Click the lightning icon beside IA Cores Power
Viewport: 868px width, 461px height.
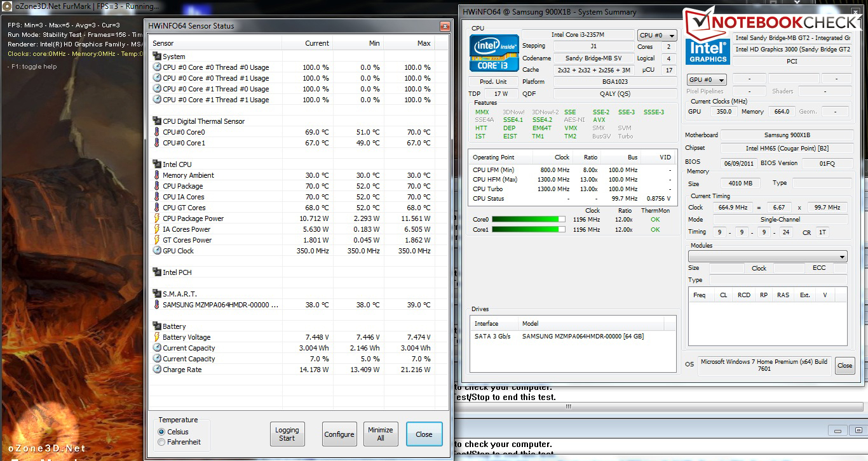pos(157,229)
